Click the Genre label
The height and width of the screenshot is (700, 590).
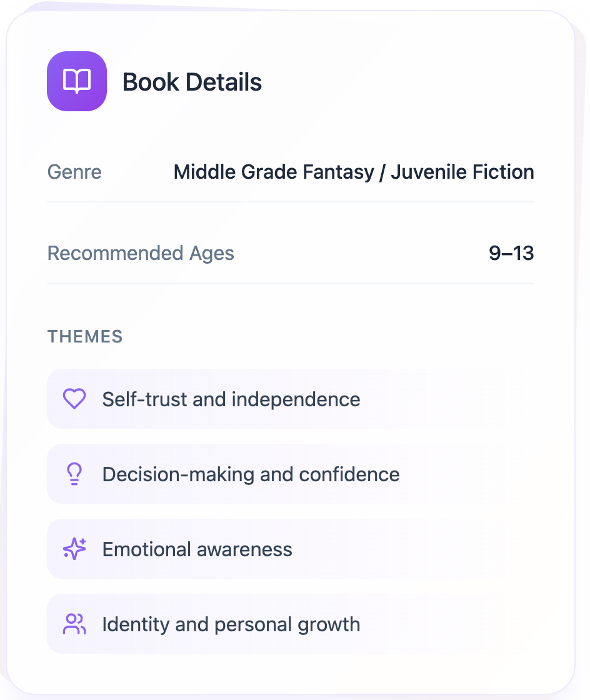point(74,172)
